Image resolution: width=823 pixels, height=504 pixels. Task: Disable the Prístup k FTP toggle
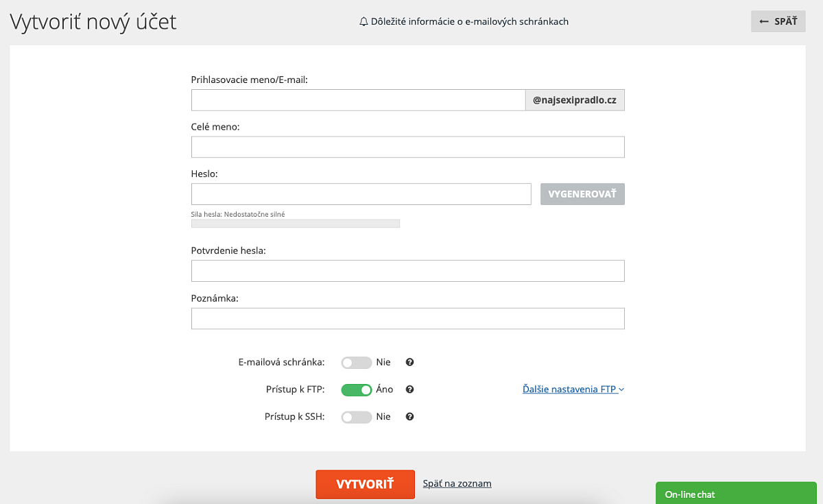pyautogui.click(x=356, y=389)
